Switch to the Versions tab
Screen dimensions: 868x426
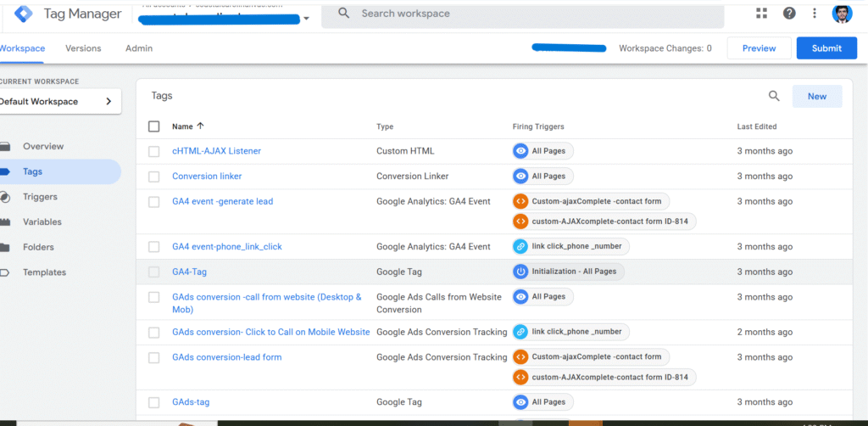tap(83, 48)
